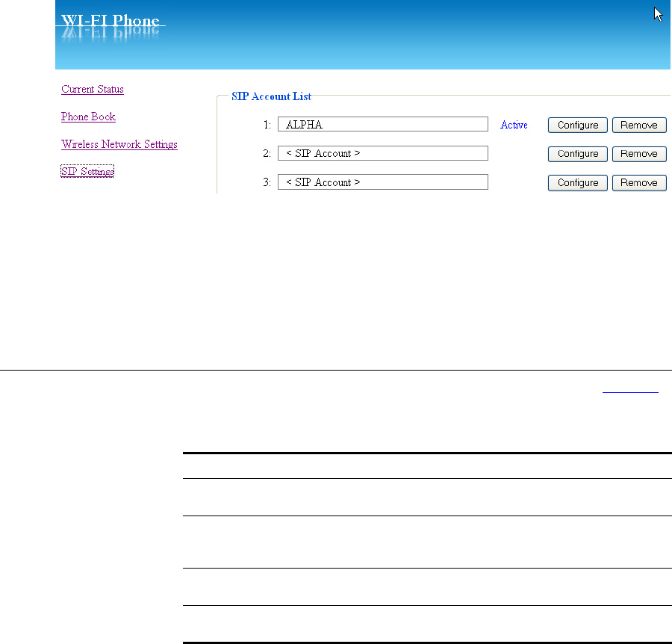672x644 pixels.
Task: Click the SIP Account List heading
Action: pos(271,96)
